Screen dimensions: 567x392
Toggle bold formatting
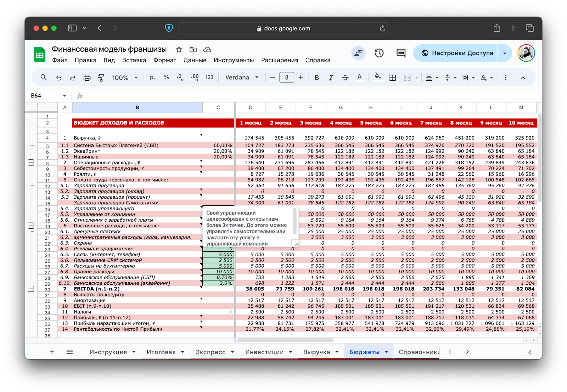click(316, 78)
